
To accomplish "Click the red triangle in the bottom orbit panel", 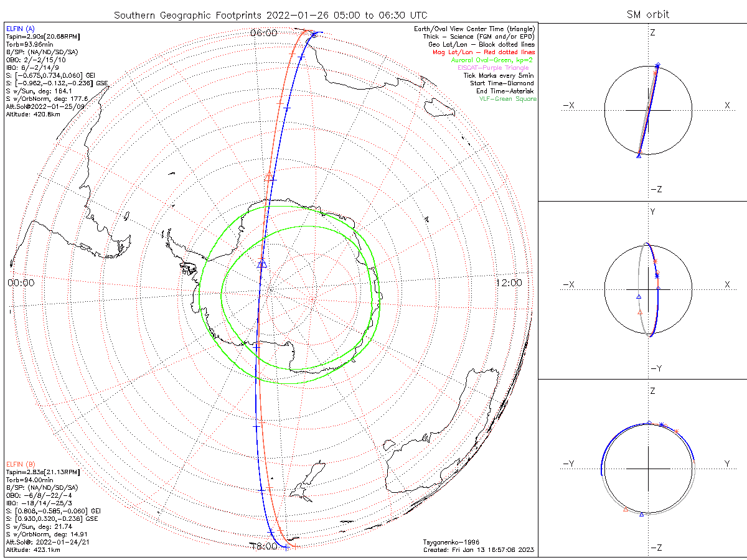I will coord(625,510).
